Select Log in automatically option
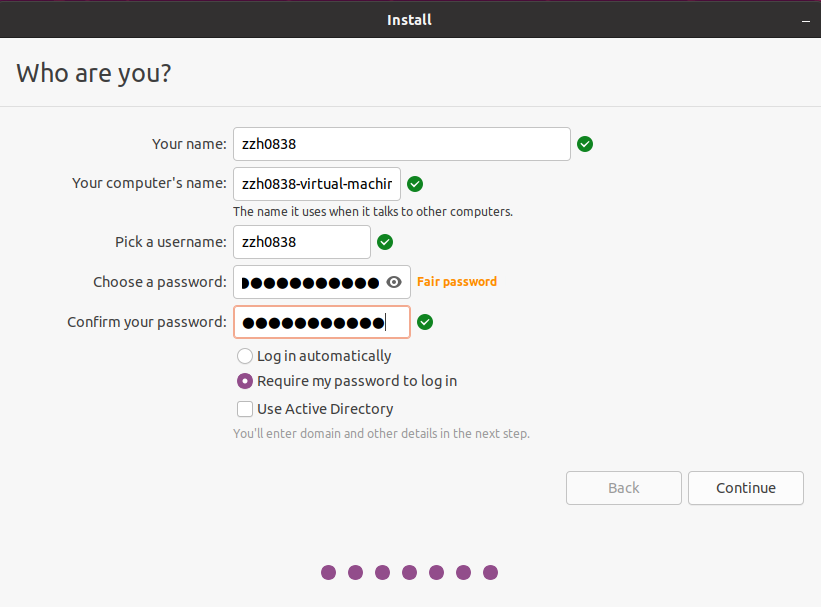 (x=245, y=356)
